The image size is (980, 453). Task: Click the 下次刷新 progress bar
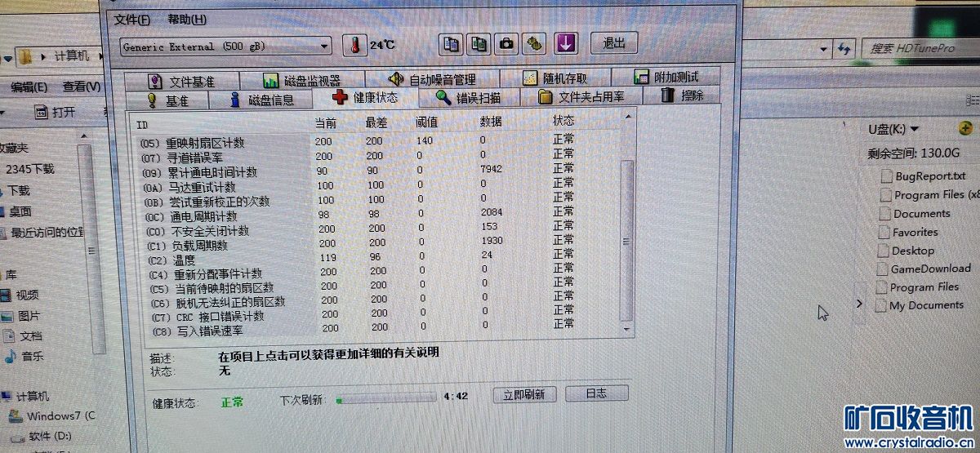tap(386, 397)
